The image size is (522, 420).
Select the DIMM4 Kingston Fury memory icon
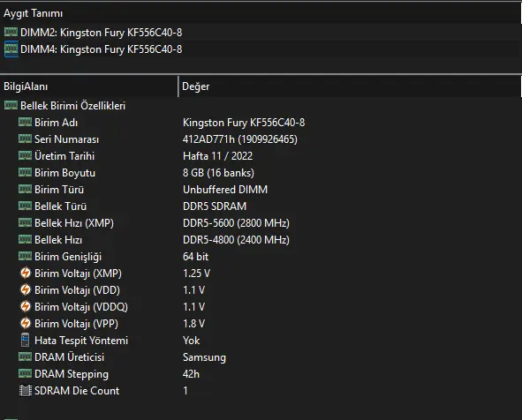[x=11, y=49]
